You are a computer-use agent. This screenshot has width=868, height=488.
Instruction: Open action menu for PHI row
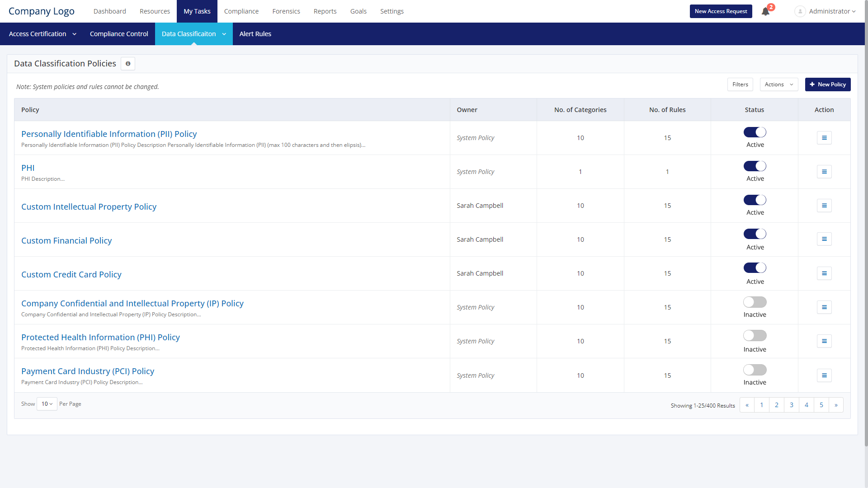[824, 172]
